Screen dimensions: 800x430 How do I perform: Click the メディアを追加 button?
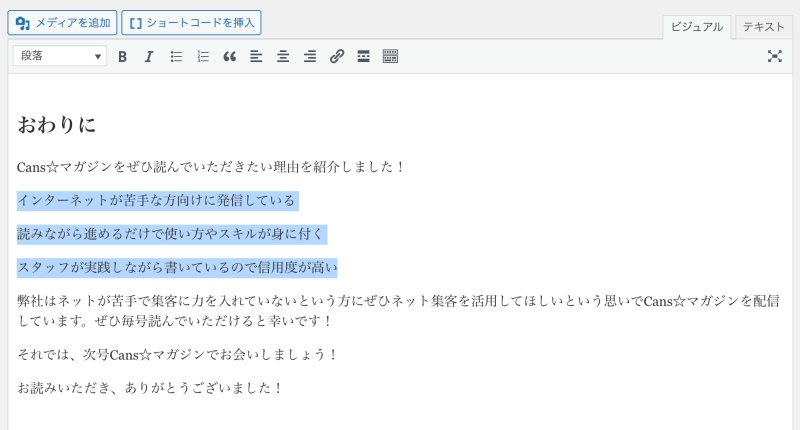click(63, 22)
